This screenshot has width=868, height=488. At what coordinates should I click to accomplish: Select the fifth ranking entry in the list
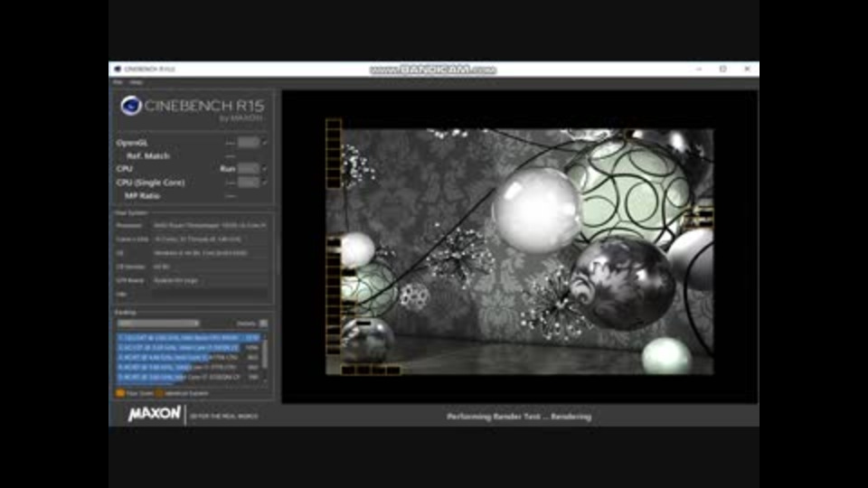coord(188,377)
